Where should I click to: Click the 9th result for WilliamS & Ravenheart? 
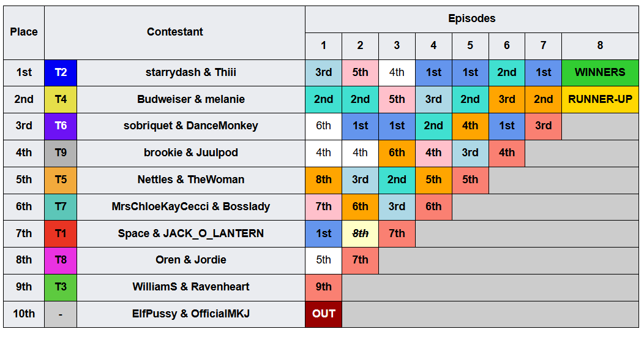[x=323, y=287]
